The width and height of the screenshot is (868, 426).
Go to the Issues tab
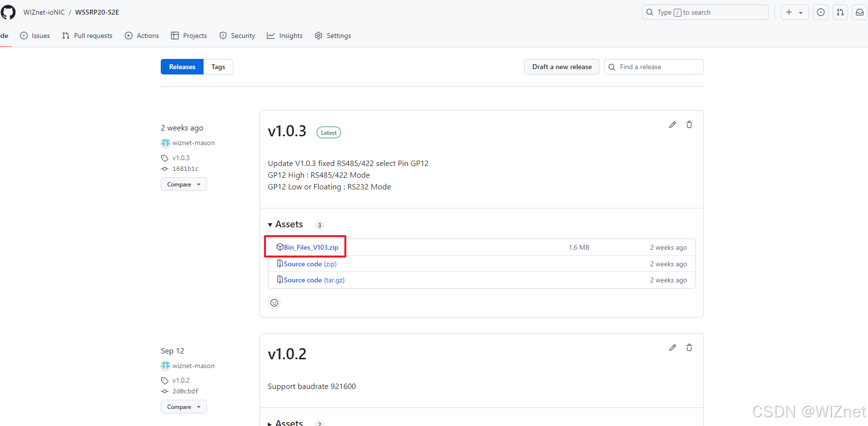[35, 36]
